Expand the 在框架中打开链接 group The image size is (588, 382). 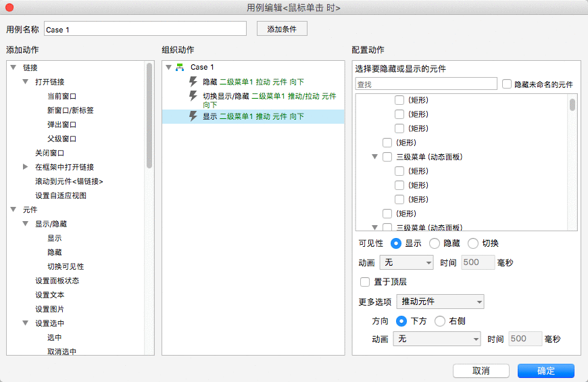click(x=26, y=166)
